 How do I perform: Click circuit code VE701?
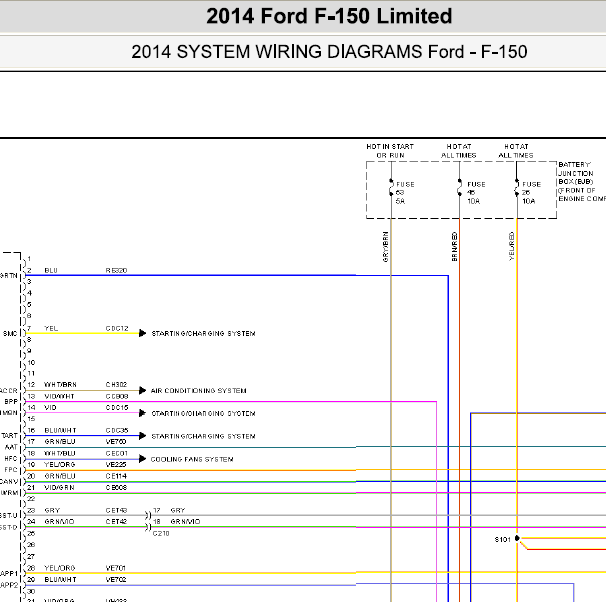[116, 568]
